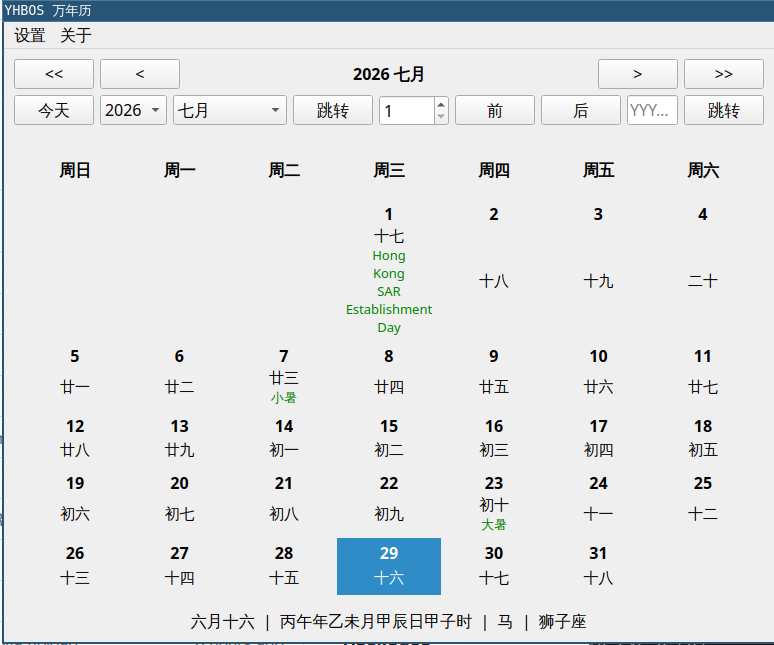Select date 5 with lunar 廿一
The image size is (774, 645).
(x=75, y=376)
